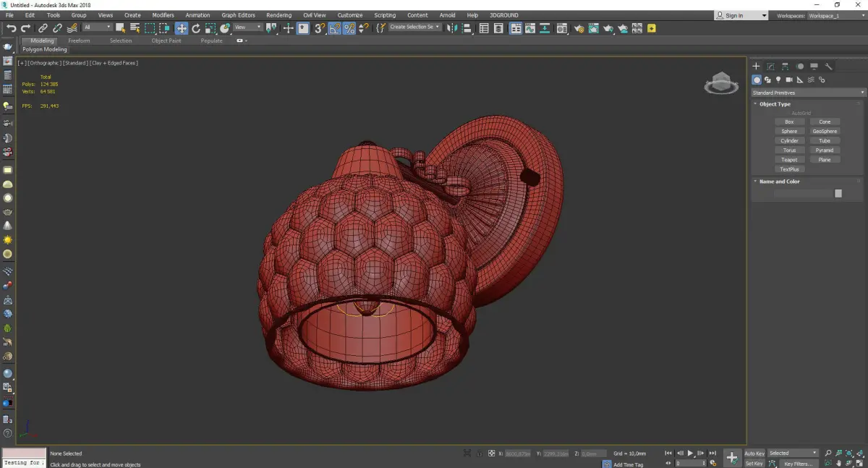Open the Material Editor icon
The image size is (868, 468).
(561, 28)
